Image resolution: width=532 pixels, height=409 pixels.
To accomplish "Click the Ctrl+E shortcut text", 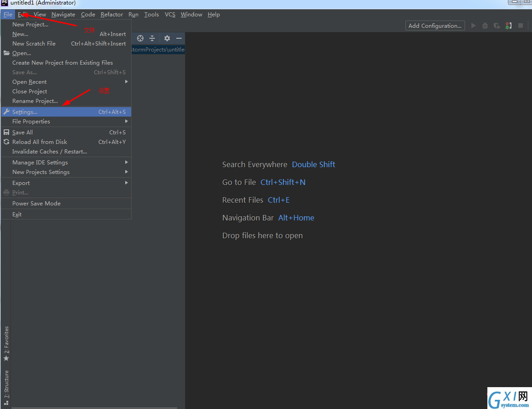I will (x=279, y=200).
